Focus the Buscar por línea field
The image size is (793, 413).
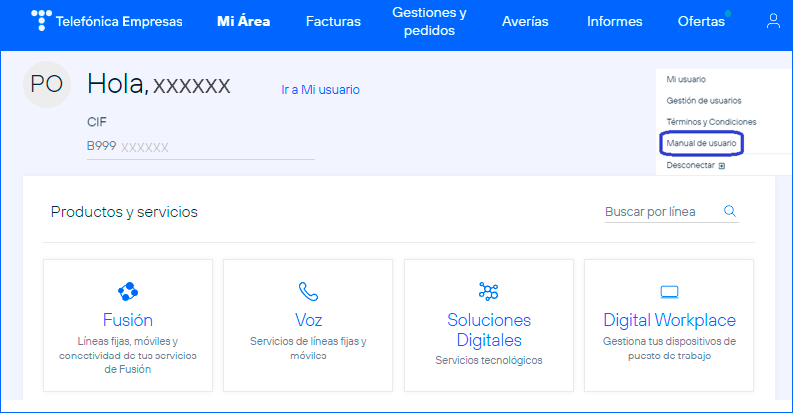(658, 212)
